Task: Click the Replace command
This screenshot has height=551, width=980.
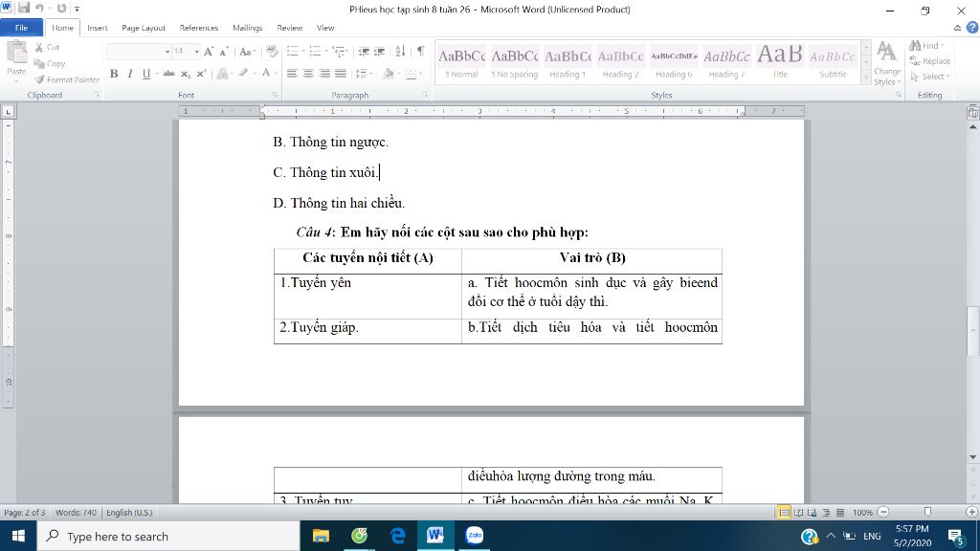Action: [x=930, y=61]
